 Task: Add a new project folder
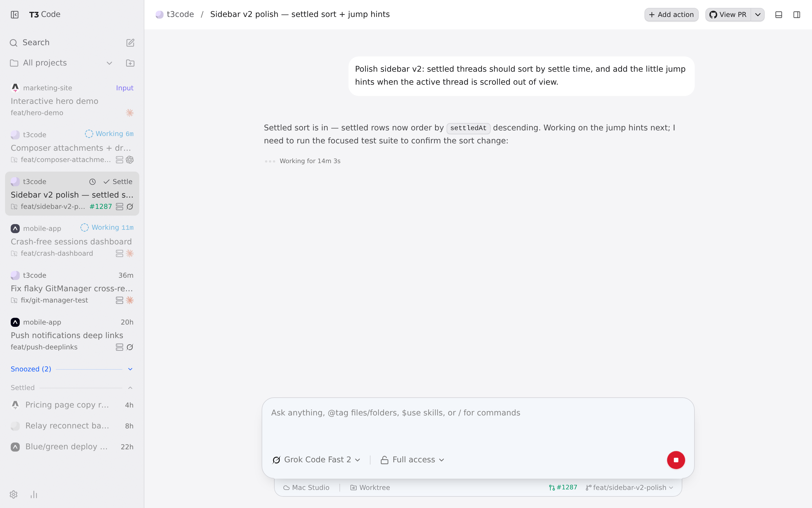click(130, 63)
